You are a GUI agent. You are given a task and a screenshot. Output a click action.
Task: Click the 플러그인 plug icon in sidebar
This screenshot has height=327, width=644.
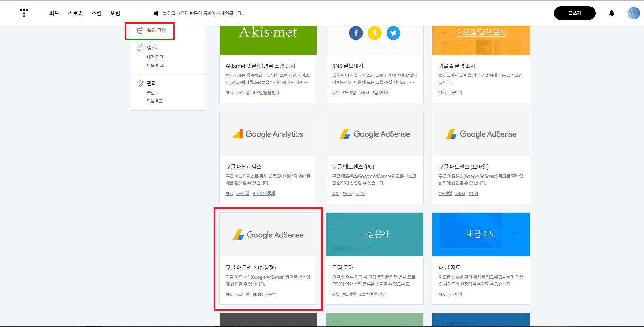140,31
